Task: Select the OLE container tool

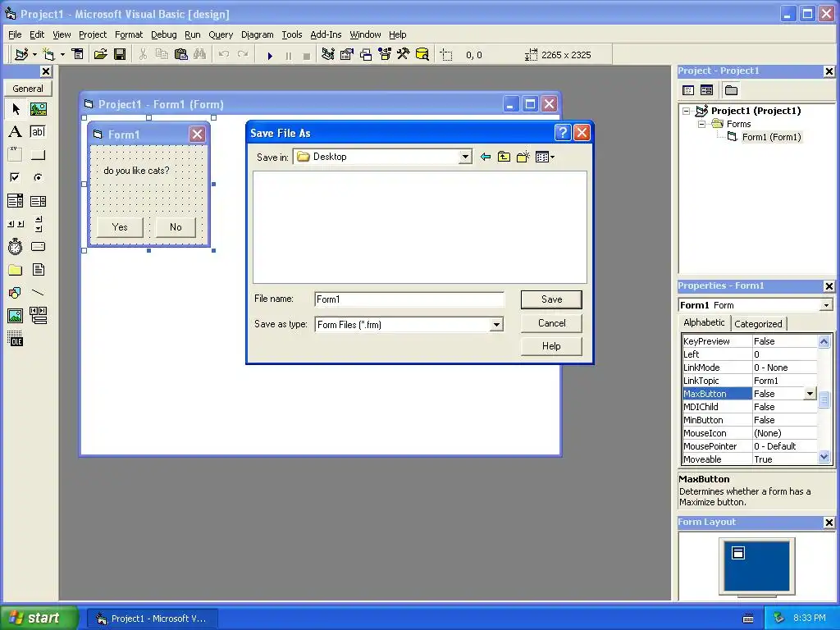Action: 16,339
